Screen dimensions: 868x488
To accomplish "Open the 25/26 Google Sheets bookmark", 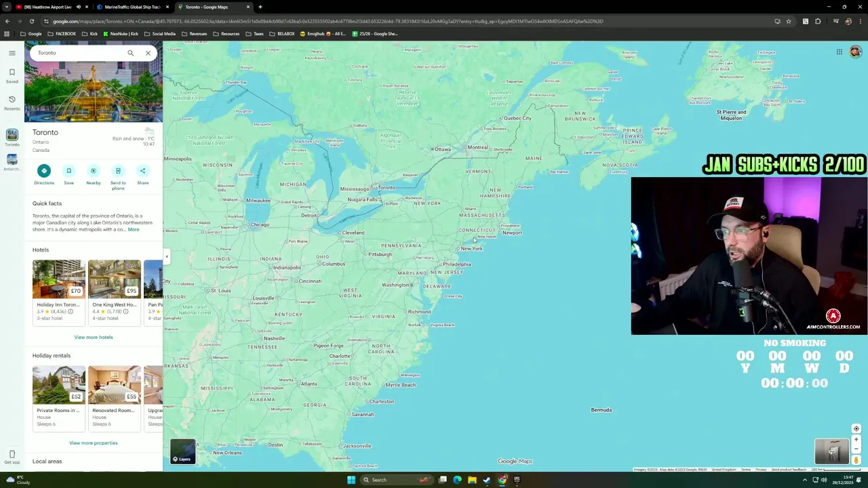I will pos(375,34).
